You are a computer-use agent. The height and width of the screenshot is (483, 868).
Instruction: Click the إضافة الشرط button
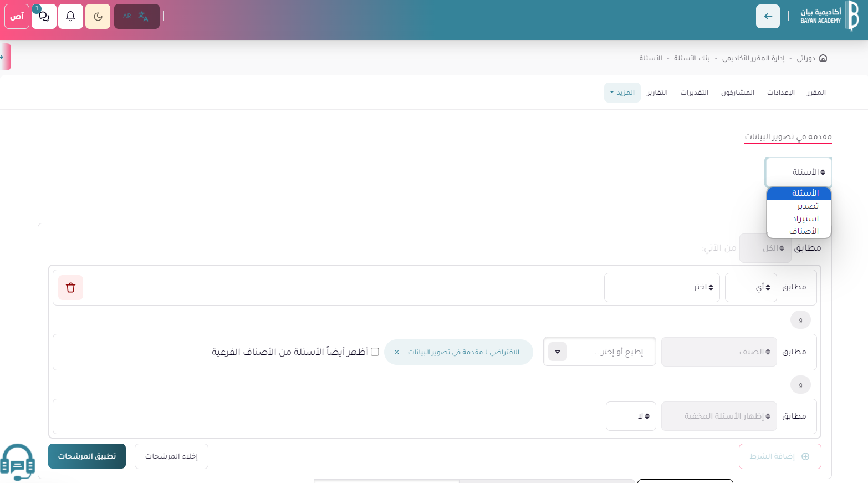pyautogui.click(x=780, y=456)
